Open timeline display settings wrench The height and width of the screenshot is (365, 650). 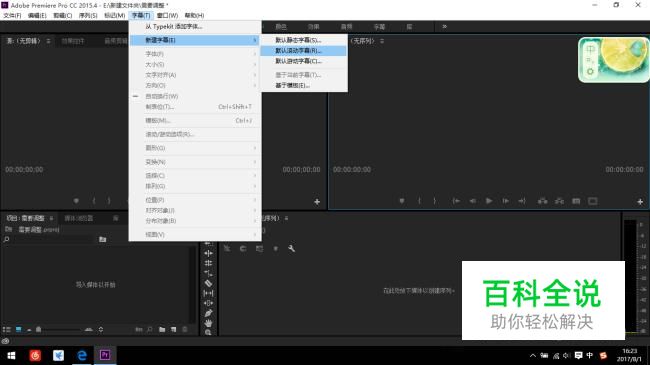click(x=291, y=248)
